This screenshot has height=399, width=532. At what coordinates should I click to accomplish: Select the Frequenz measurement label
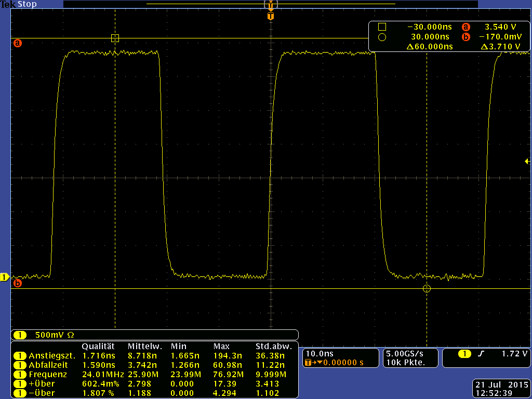48,375
